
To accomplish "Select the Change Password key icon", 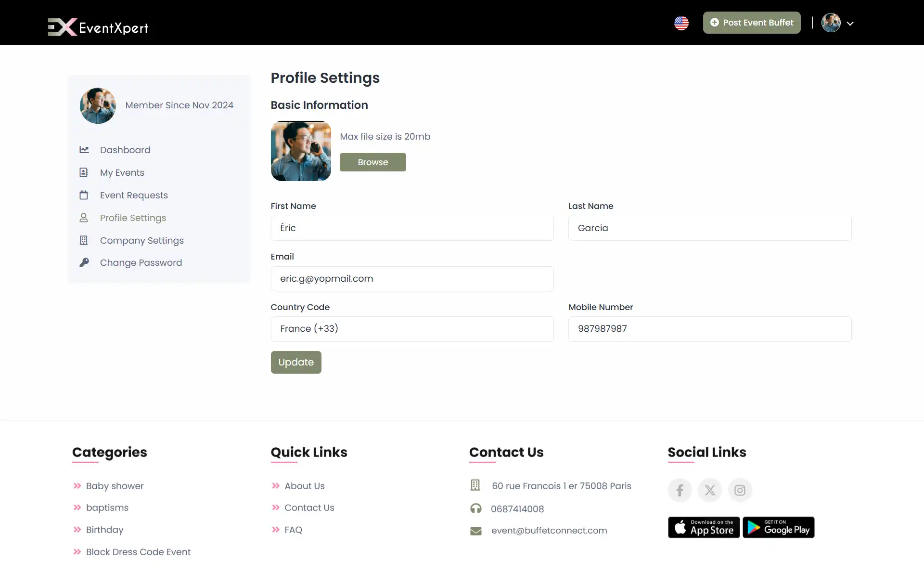I will [84, 262].
